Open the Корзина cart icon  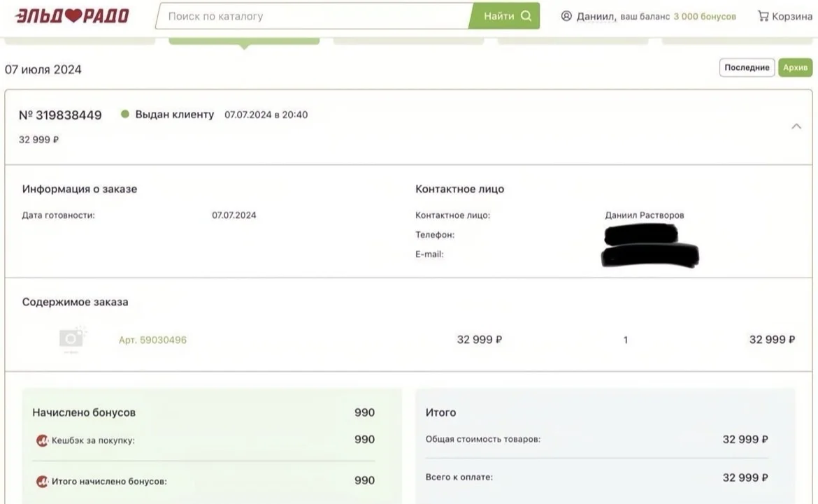[x=763, y=16]
